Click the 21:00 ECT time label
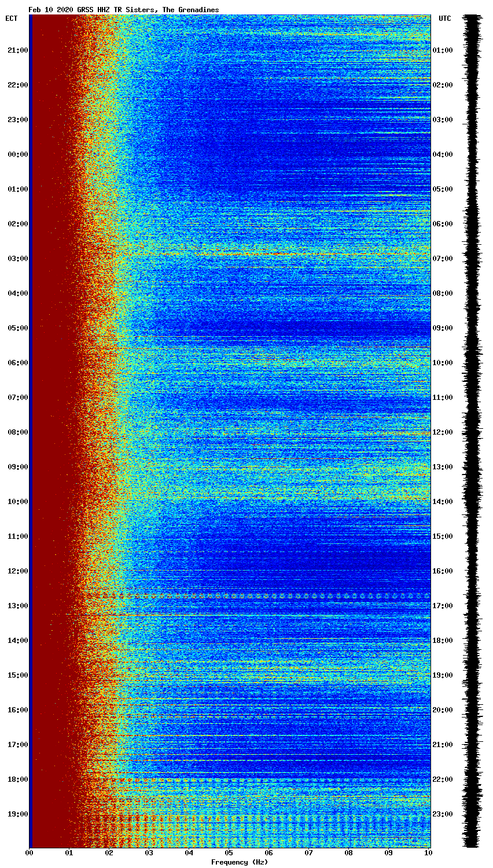Screen dimensions: 493x868 pos(17,50)
